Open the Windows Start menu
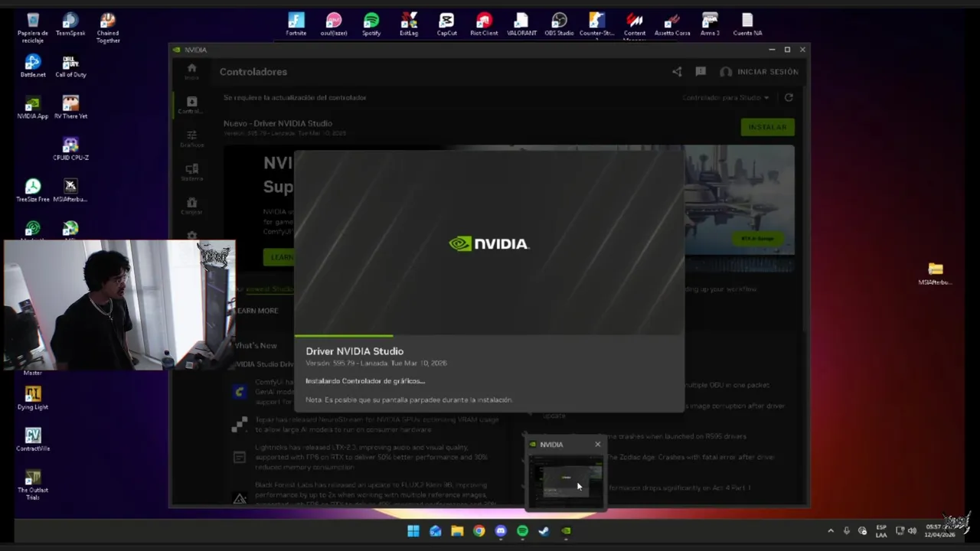Screen dimensions: 980x551 coord(413,531)
